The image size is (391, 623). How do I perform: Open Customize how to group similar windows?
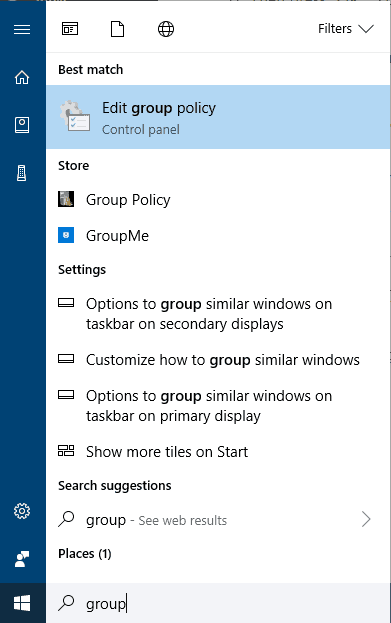218,360
